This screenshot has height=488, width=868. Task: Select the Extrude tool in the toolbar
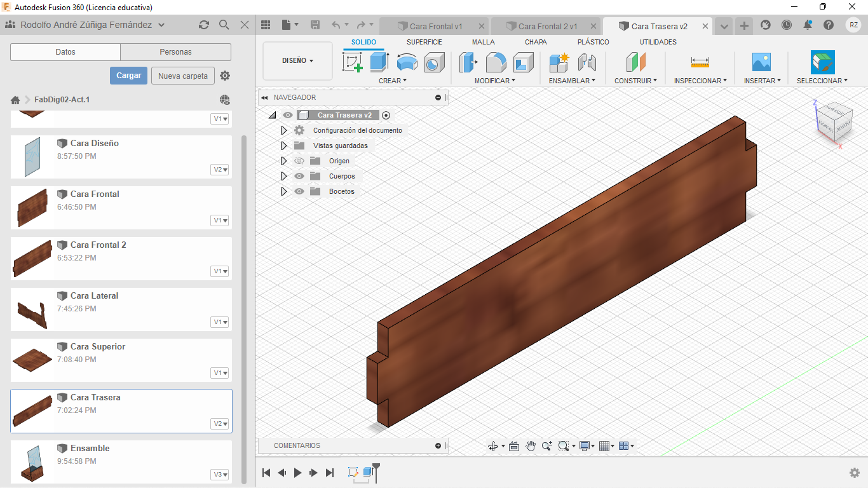(379, 62)
